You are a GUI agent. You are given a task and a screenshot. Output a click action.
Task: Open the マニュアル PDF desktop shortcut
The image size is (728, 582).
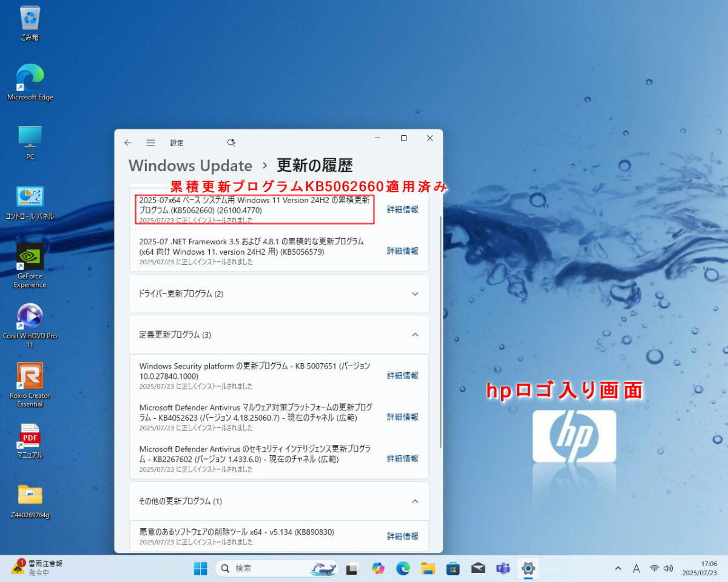[30, 441]
